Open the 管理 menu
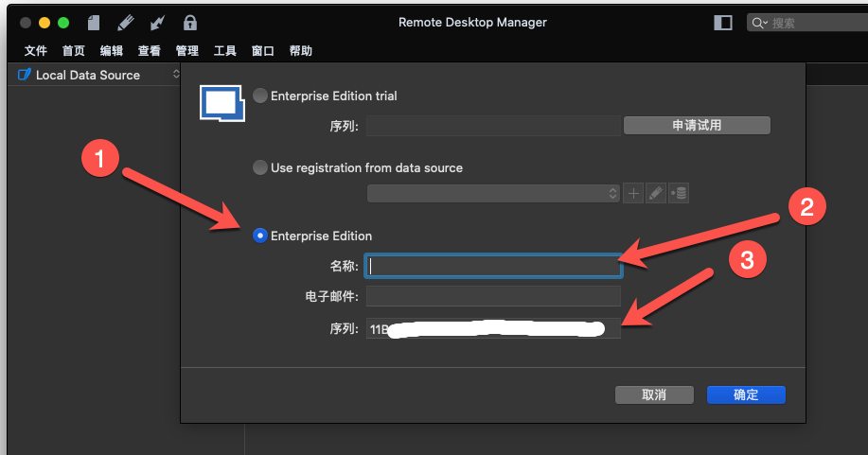 point(187,51)
